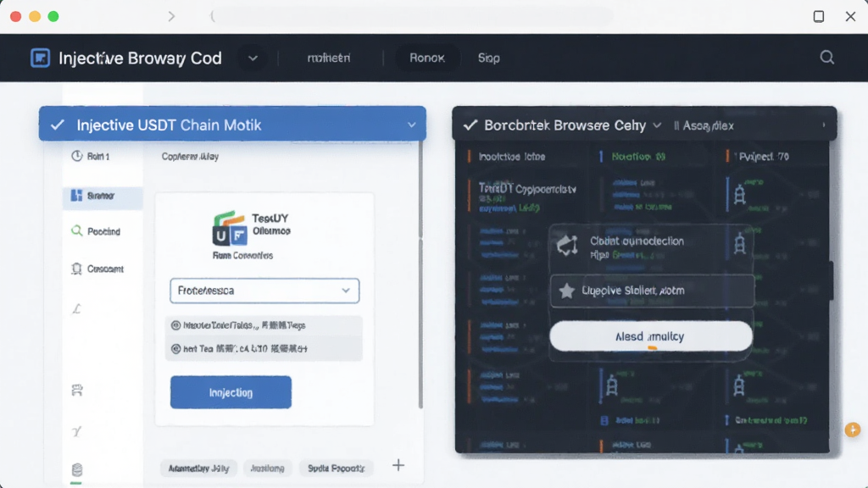The image size is (868, 488).
Task: Open the Pooclind magnifier sidebar item
Action: tap(96, 231)
